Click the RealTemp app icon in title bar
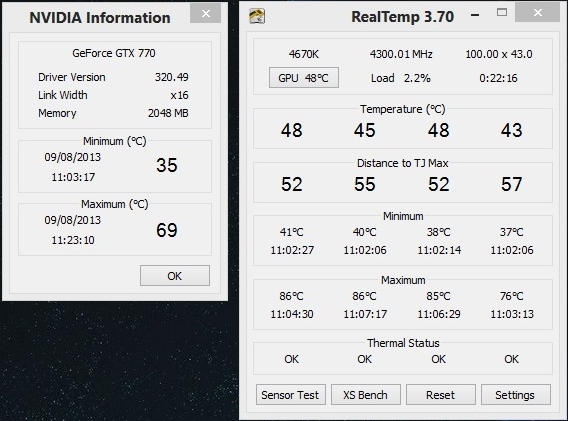Screen dimensions: 568x421 (257, 16)
